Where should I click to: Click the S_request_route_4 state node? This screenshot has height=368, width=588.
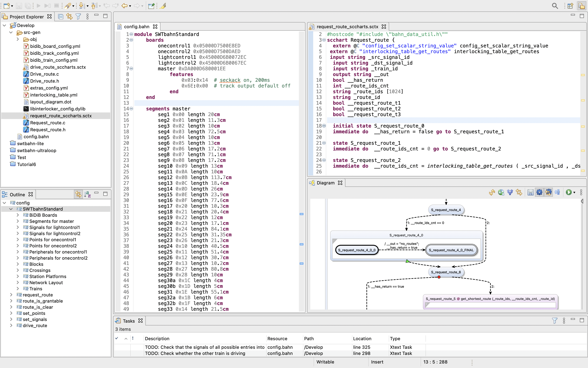[446, 210]
